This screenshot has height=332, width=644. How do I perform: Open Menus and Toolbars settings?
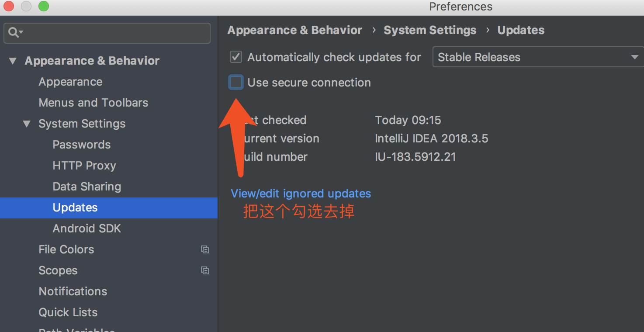click(93, 103)
